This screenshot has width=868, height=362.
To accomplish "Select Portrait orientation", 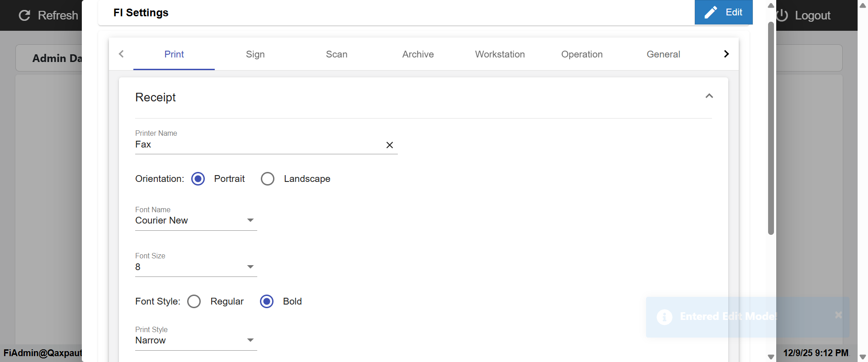I will tap(198, 179).
